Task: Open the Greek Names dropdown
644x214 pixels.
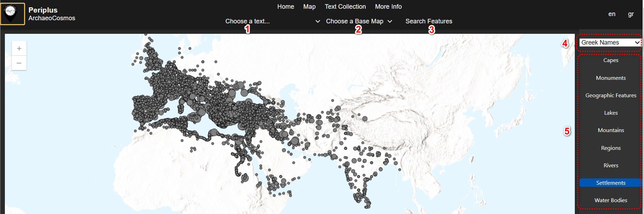Action: [x=610, y=43]
